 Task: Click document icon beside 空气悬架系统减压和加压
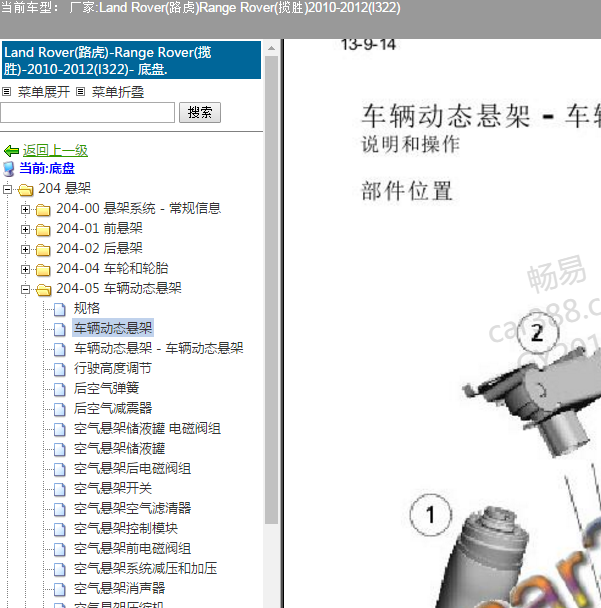pyautogui.click(x=59, y=569)
